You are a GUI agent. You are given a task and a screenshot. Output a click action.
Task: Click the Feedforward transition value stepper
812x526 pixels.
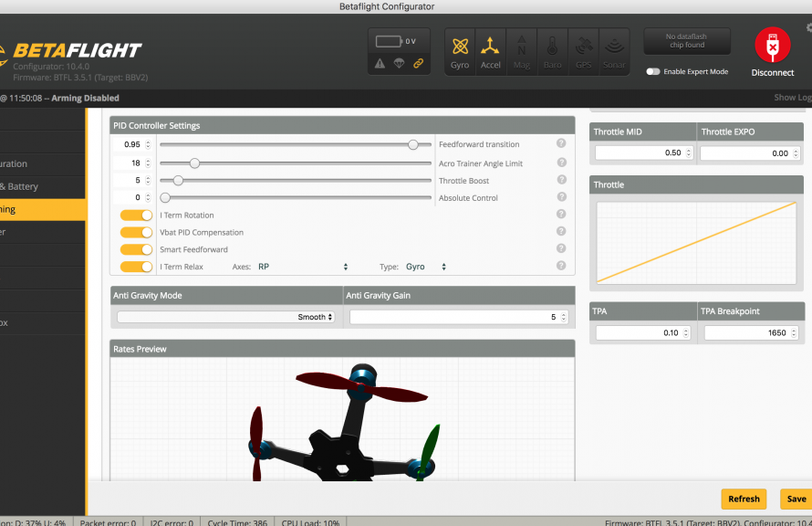(148, 144)
